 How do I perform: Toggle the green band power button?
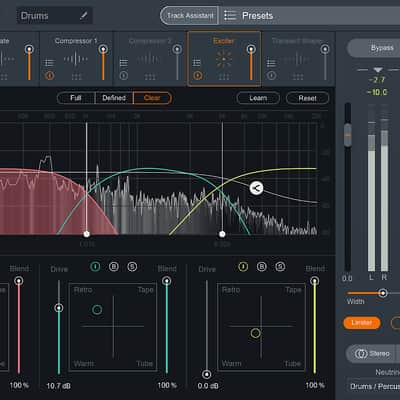click(95, 267)
